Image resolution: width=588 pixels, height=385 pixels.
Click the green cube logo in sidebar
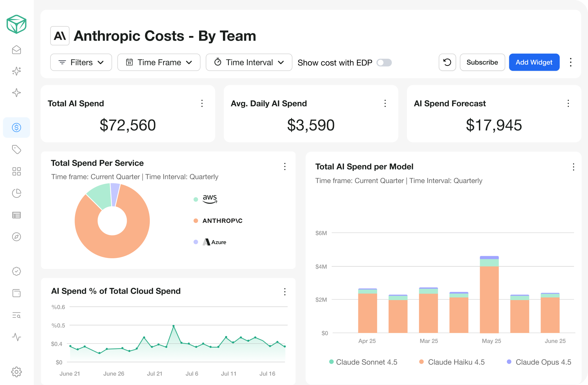click(17, 24)
